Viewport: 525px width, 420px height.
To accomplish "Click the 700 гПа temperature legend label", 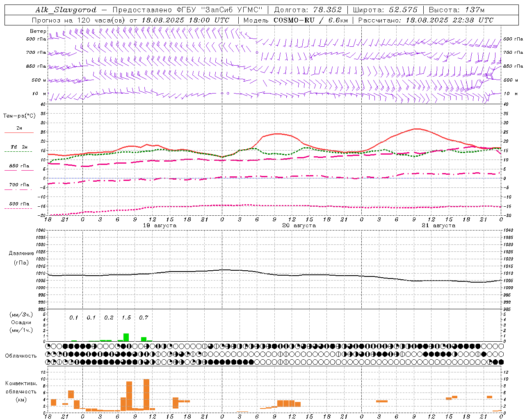I will (x=19, y=185).
